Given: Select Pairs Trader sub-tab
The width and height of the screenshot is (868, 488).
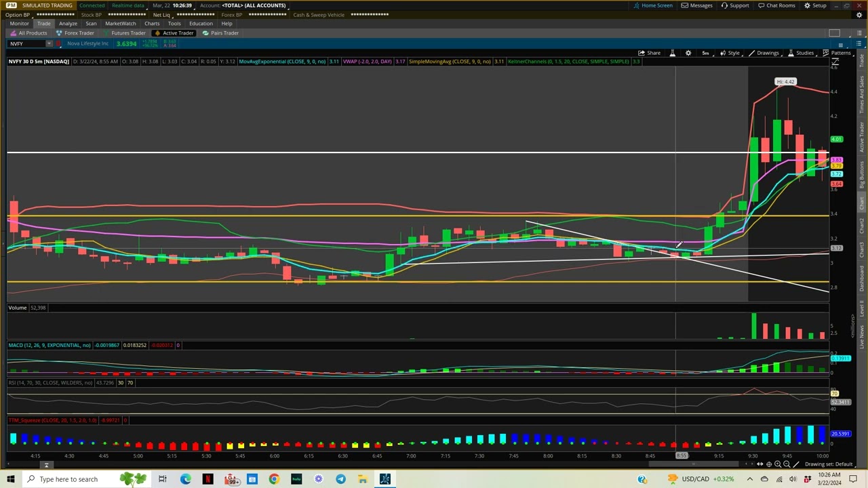Looking at the screenshot, I should (x=220, y=33).
